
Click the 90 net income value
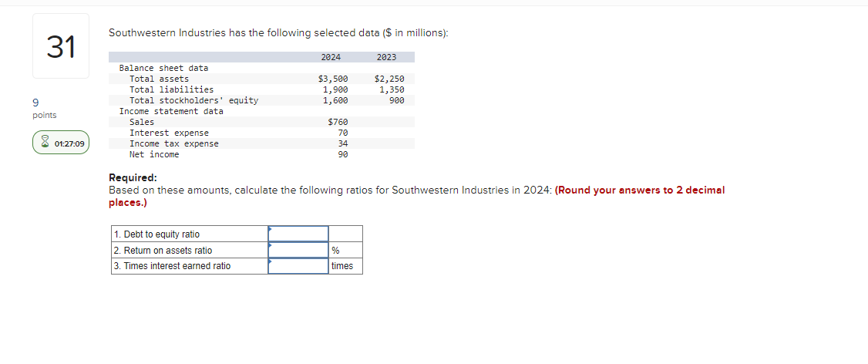click(343, 154)
